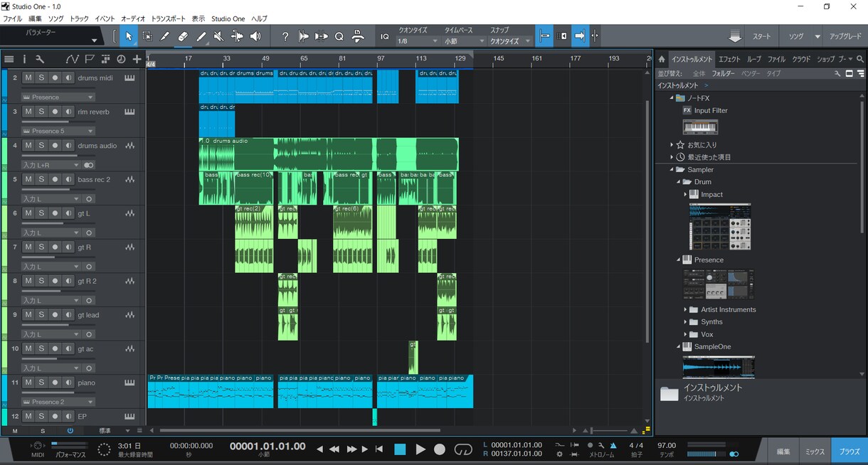
Task: Go to browser home icon
Action: [662, 59]
